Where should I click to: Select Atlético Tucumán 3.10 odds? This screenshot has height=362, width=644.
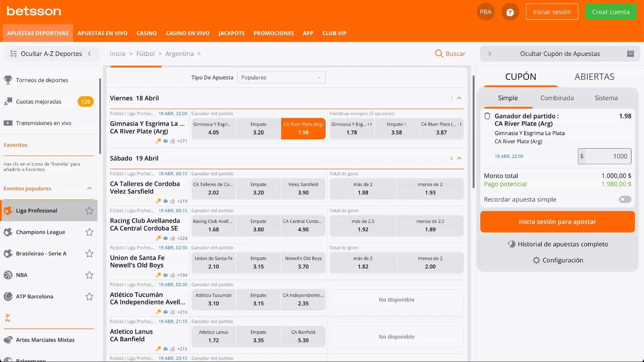click(x=213, y=300)
